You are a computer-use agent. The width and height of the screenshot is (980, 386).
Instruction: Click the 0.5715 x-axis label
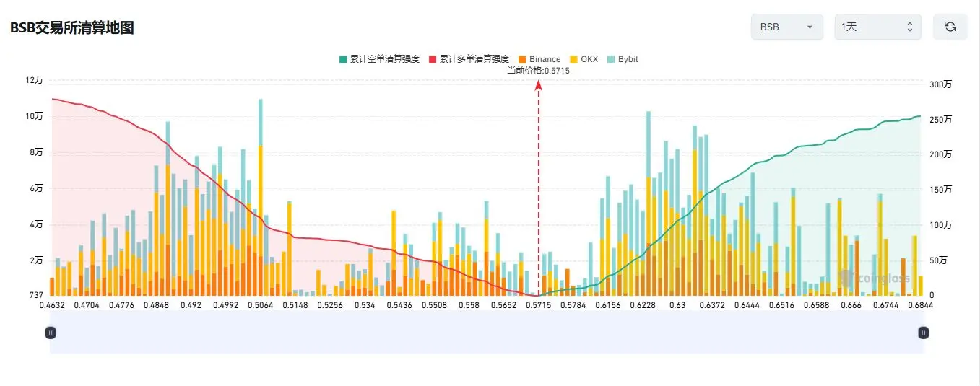pos(537,306)
